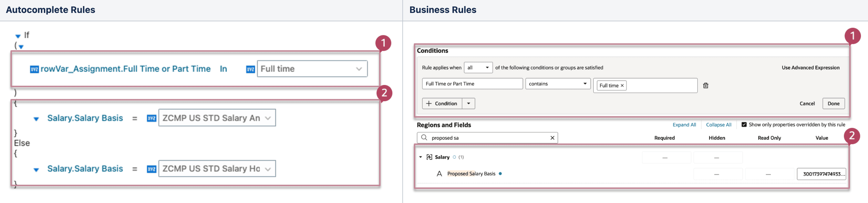Viewport: 868px width, 203px height.
Task: Collapse the Salary region row
Action: click(x=420, y=157)
